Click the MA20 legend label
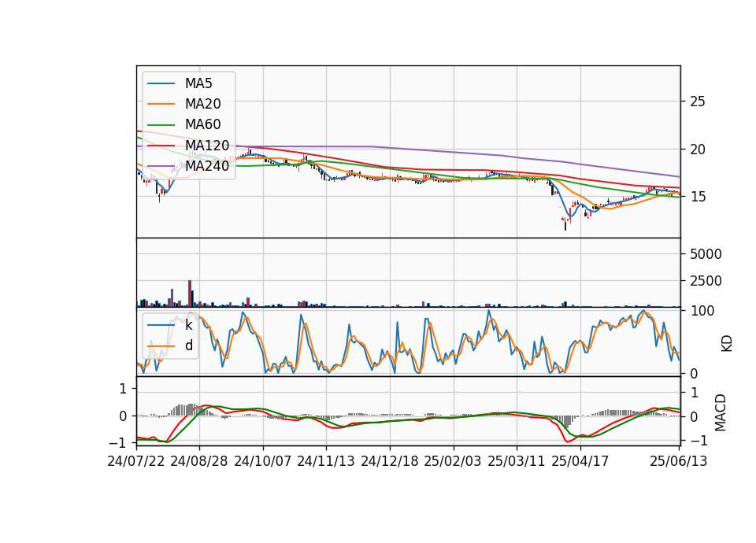The height and width of the screenshot is (543, 756). click(x=202, y=104)
